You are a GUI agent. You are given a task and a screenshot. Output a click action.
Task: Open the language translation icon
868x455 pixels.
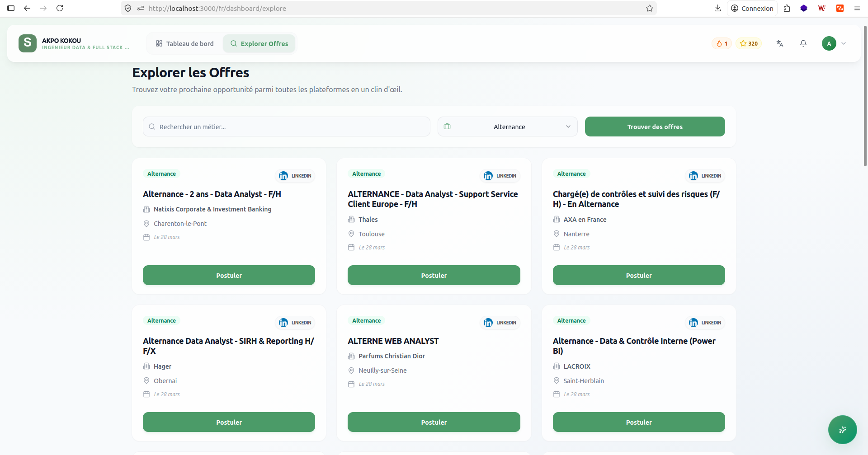click(779, 43)
